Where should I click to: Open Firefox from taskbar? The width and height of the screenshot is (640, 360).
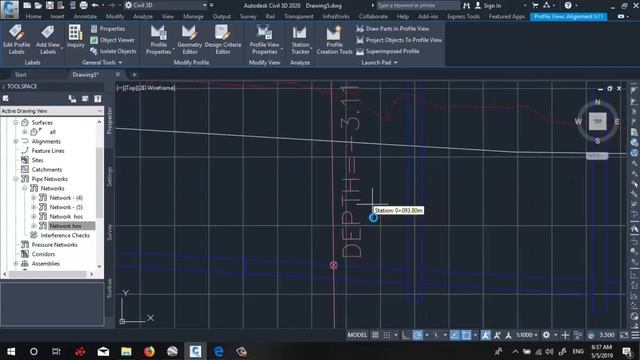pos(149,351)
